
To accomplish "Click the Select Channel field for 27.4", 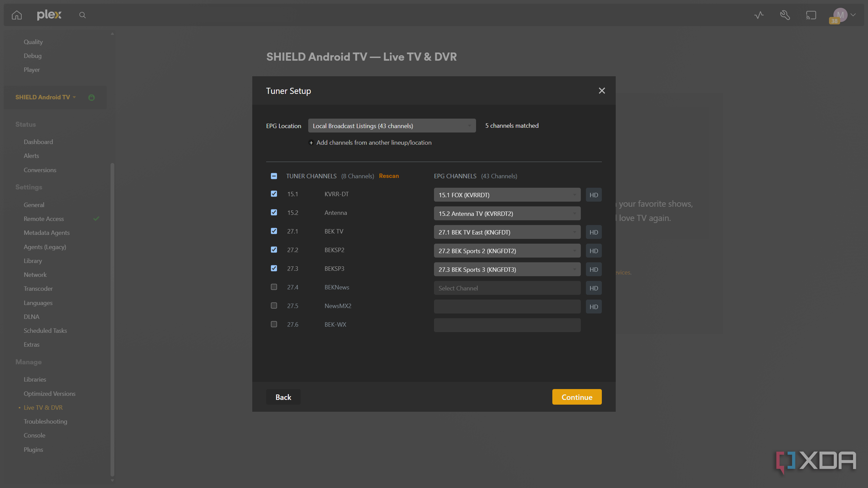I will (507, 288).
